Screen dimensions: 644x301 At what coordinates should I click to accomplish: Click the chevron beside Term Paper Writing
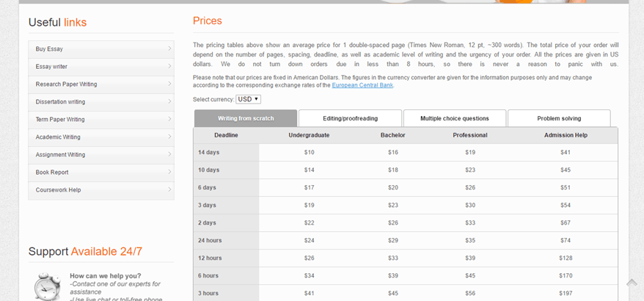coord(169,119)
